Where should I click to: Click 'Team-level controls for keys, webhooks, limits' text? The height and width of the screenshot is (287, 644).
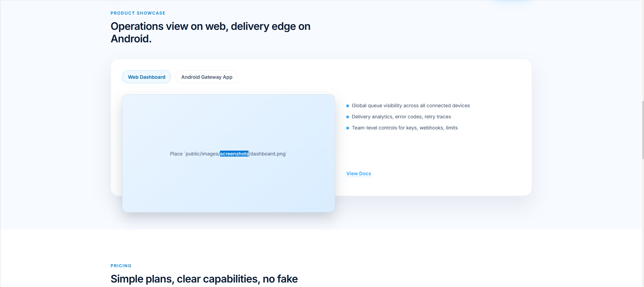pyautogui.click(x=404, y=128)
